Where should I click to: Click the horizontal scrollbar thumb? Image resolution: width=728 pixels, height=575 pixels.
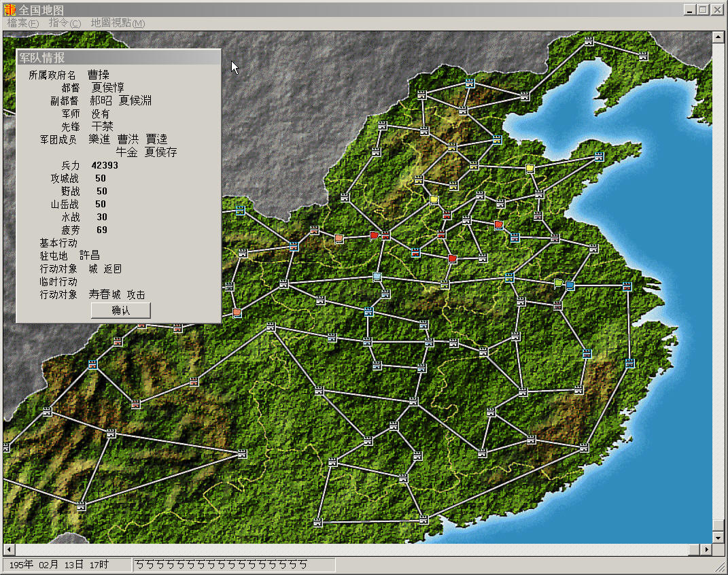pos(695,549)
